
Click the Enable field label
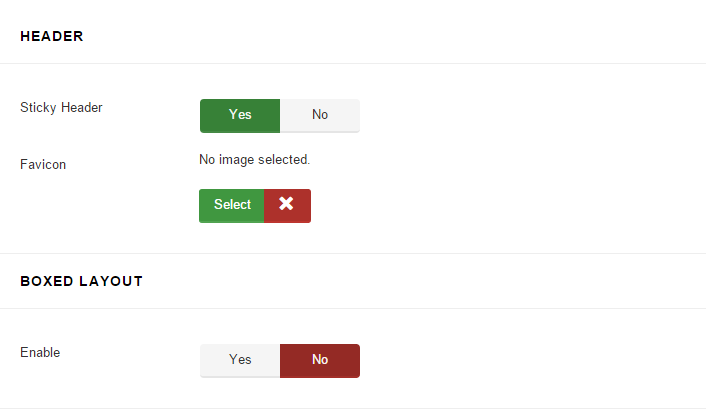[40, 352]
